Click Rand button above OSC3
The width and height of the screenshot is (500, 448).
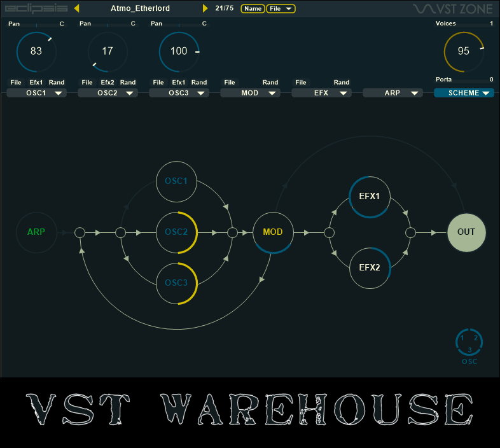pyautogui.click(x=199, y=83)
